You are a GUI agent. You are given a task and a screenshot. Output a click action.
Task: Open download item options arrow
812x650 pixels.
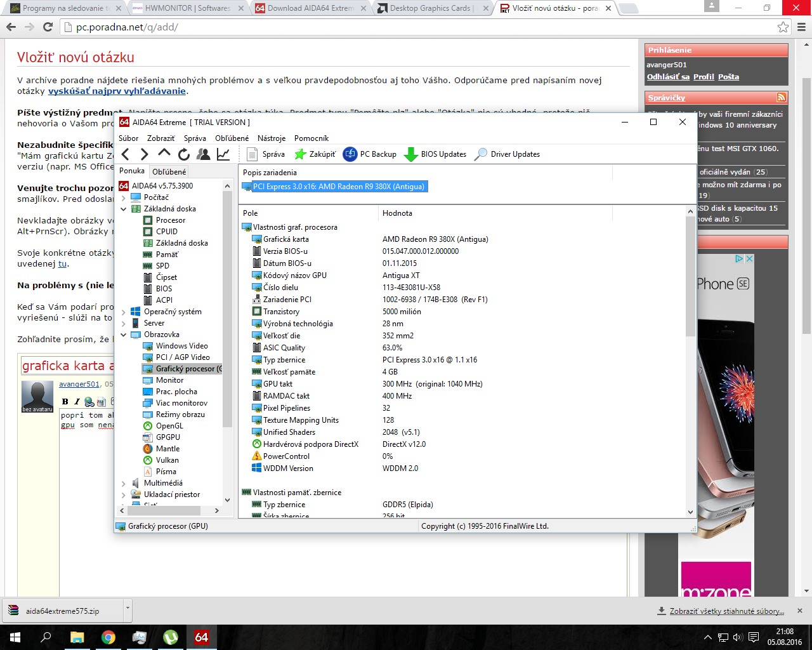[128, 610]
